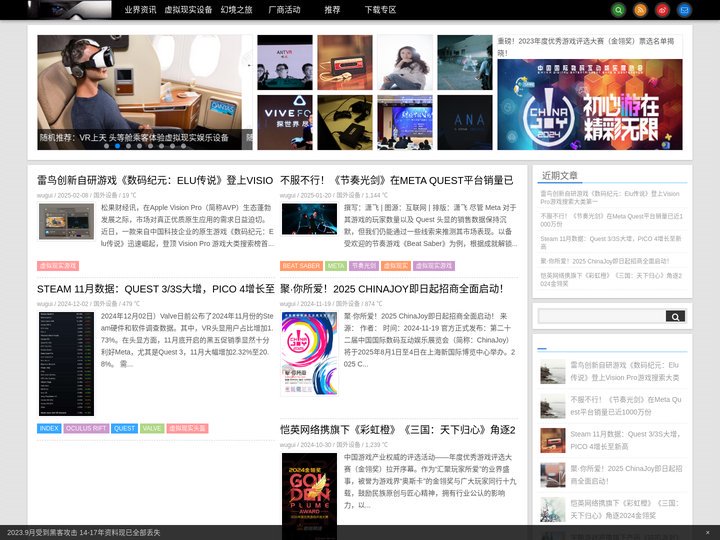Click the site logo image

[69, 9]
